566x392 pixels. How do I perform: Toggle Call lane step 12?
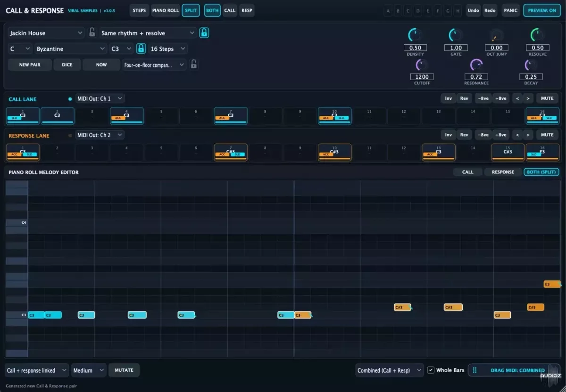[404, 116]
